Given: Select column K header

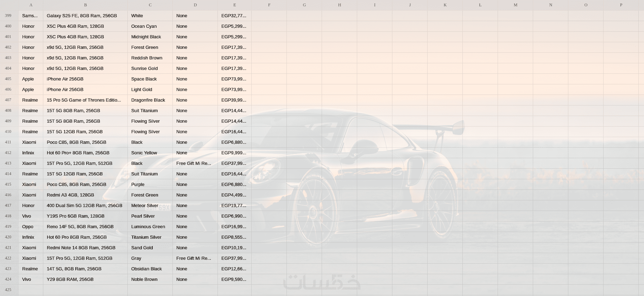Looking at the screenshot, I should pyautogui.click(x=445, y=5).
